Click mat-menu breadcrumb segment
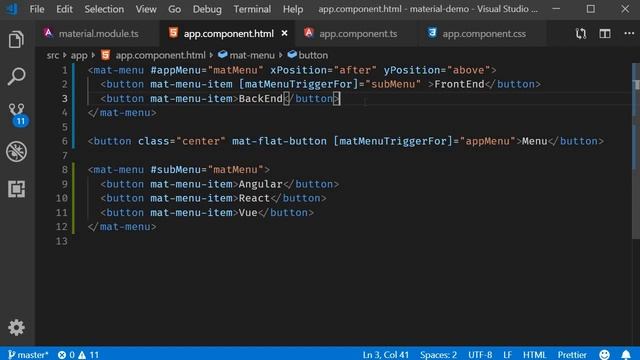640x360 pixels. [x=247, y=55]
